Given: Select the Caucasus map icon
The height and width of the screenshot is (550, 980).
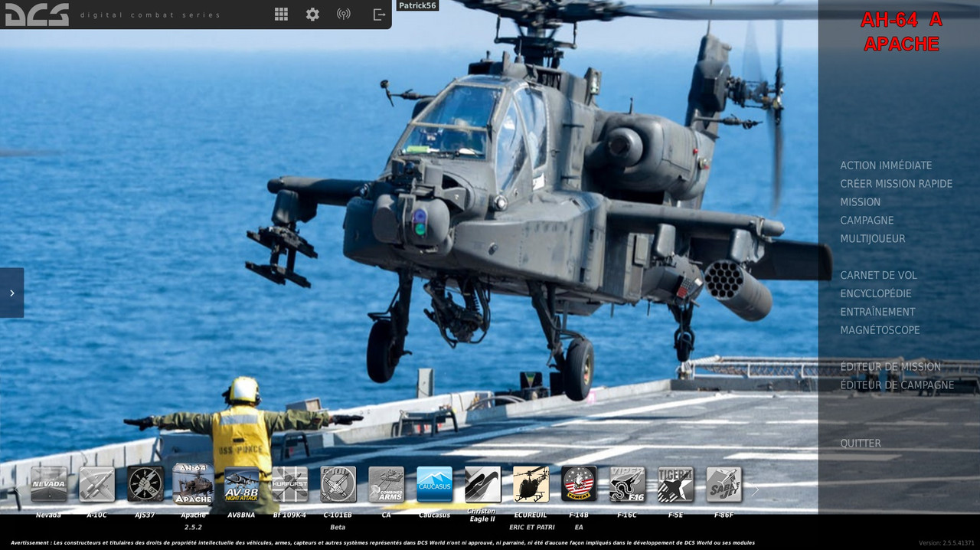Looking at the screenshot, I should [435, 484].
